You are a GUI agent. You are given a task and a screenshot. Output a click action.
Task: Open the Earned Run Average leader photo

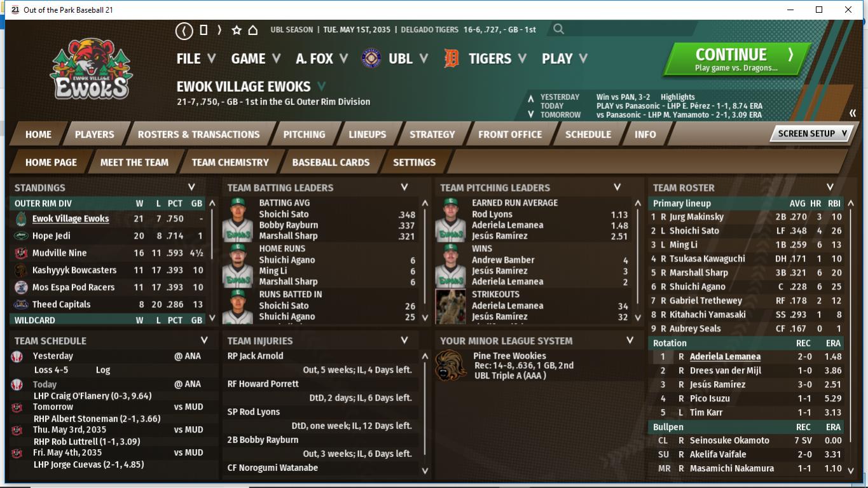coord(450,220)
